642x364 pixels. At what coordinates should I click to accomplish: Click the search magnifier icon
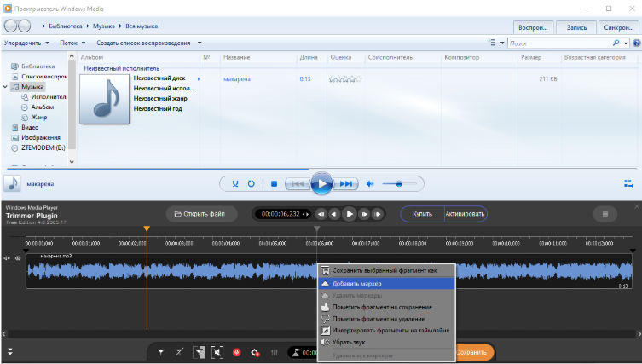(616, 43)
